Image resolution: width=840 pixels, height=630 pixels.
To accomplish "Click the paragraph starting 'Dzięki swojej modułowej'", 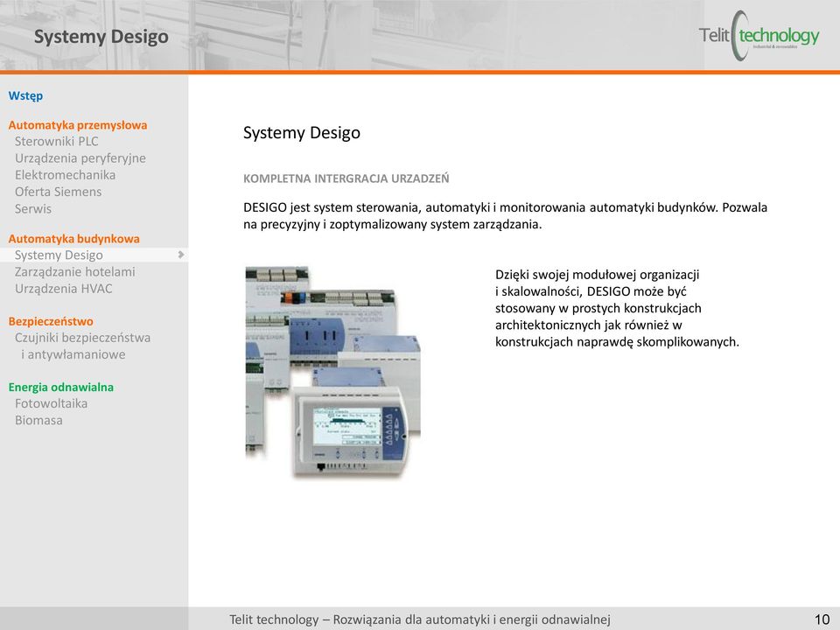I will [617, 309].
